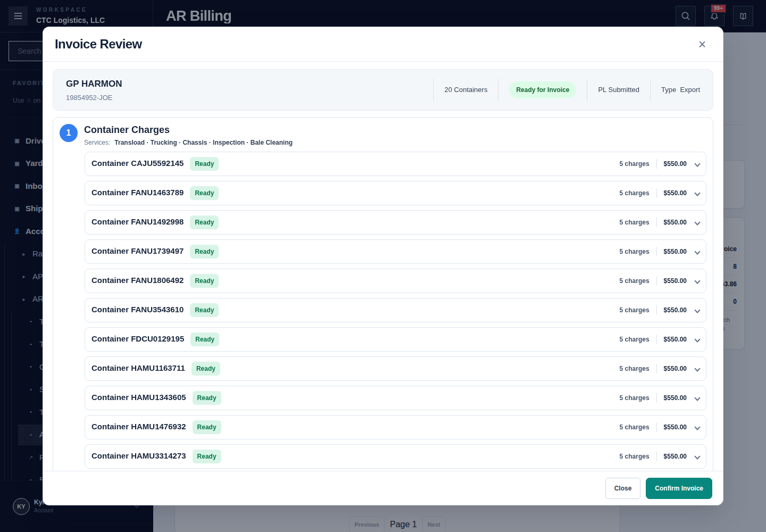Close the Invoice Review dialog with the X
The image size is (766, 532).
(x=702, y=44)
